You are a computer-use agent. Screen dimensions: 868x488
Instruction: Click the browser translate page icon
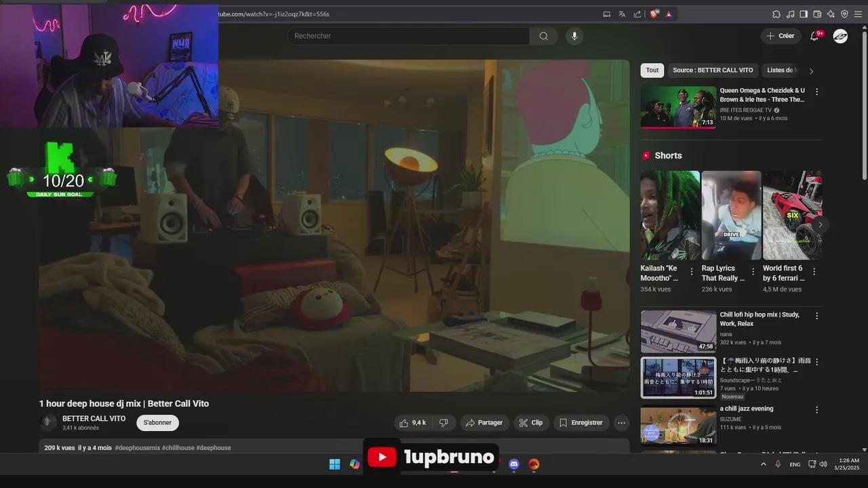pyautogui.click(x=622, y=14)
